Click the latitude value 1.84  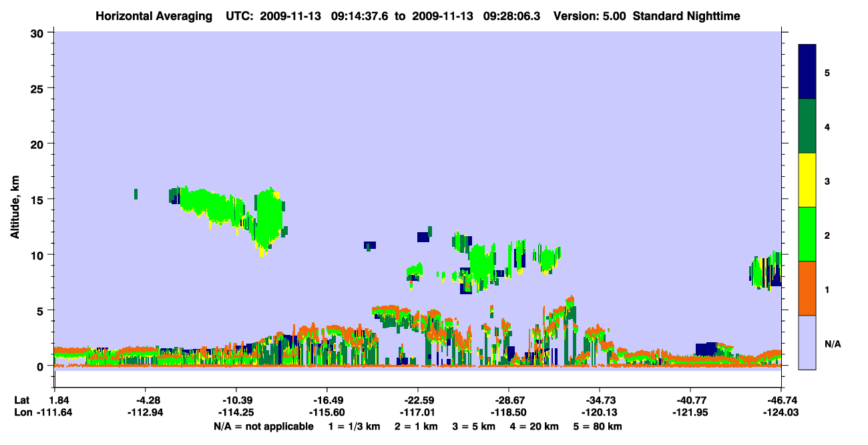(x=60, y=400)
